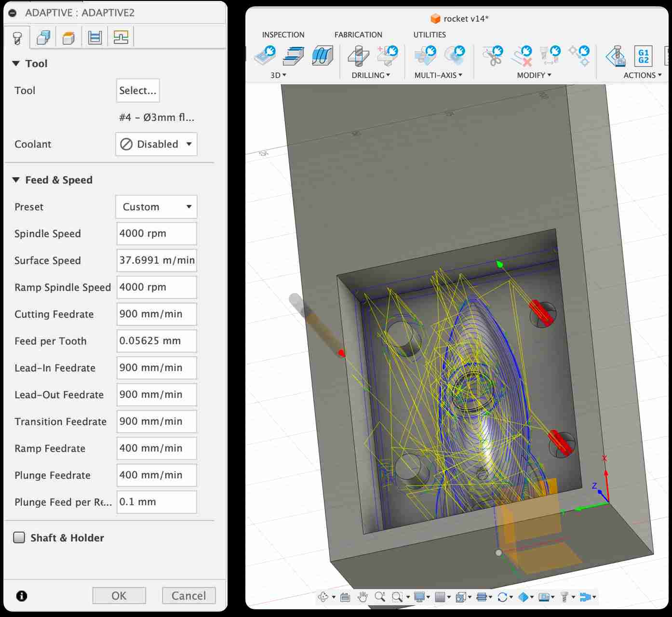Open the Viewports icon in navigation bar

460,597
